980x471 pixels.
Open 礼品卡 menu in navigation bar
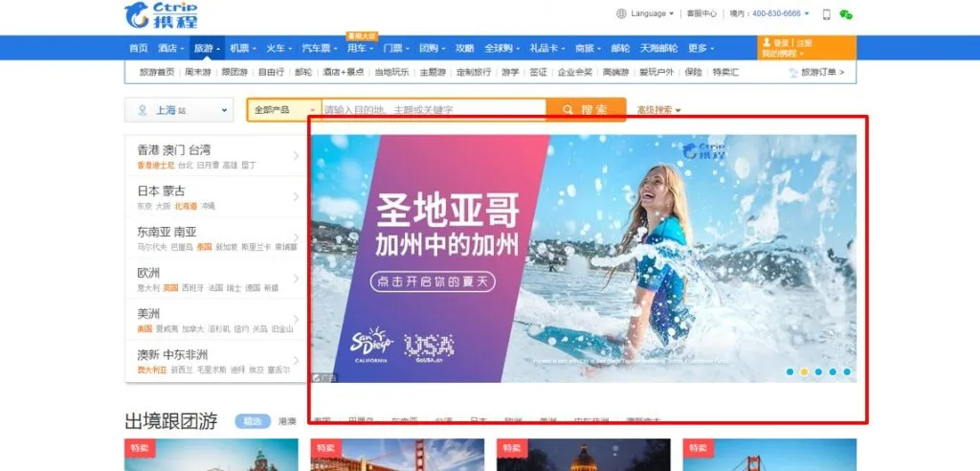[546, 48]
